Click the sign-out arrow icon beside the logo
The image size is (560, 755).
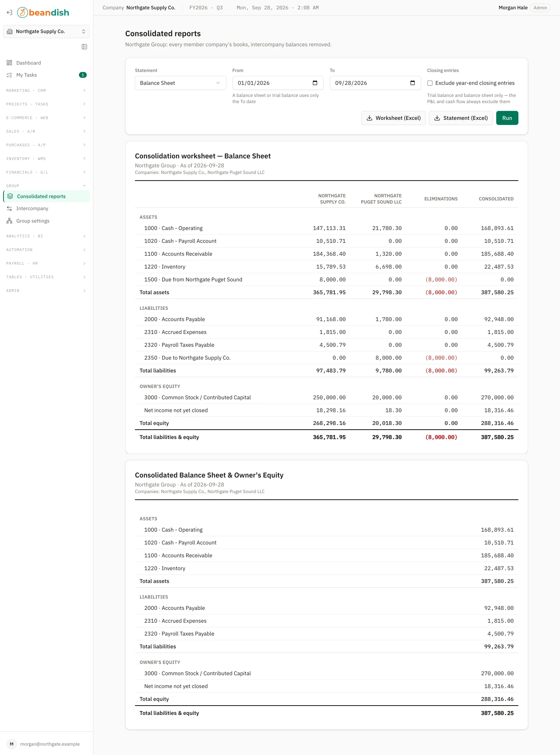[9, 12]
